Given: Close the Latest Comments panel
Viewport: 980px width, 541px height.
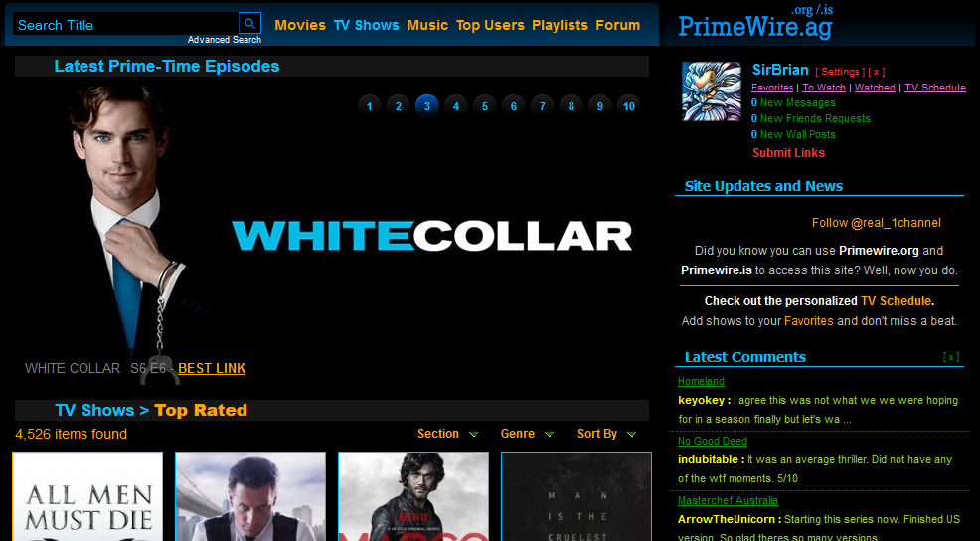Looking at the screenshot, I should pos(950,357).
